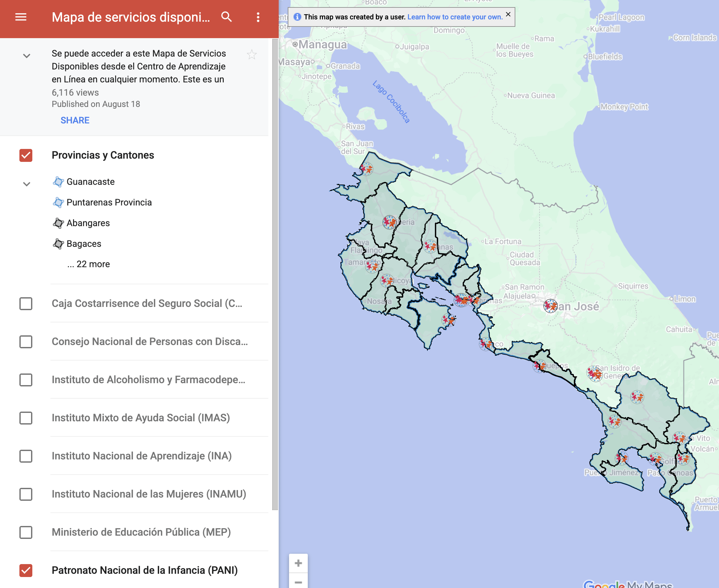The image size is (719, 588).
Task: Select the Guanacaste polygon item
Action: point(91,182)
